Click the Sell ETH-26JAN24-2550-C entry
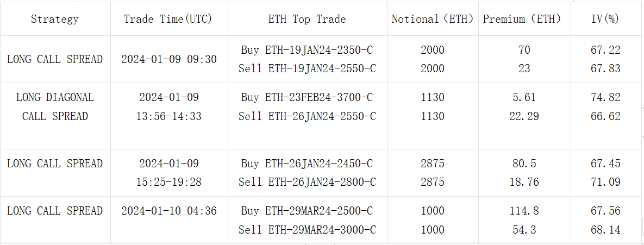 point(307,116)
